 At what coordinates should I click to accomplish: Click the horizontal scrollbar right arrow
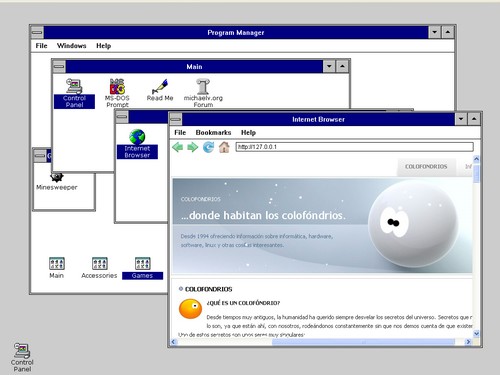(x=468, y=342)
